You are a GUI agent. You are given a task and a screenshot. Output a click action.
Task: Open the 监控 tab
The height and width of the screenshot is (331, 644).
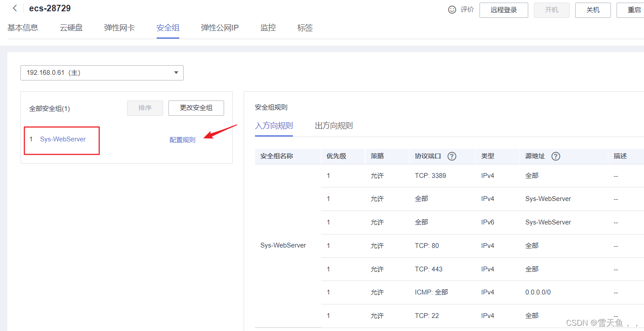pyautogui.click(x=268, y=28)
